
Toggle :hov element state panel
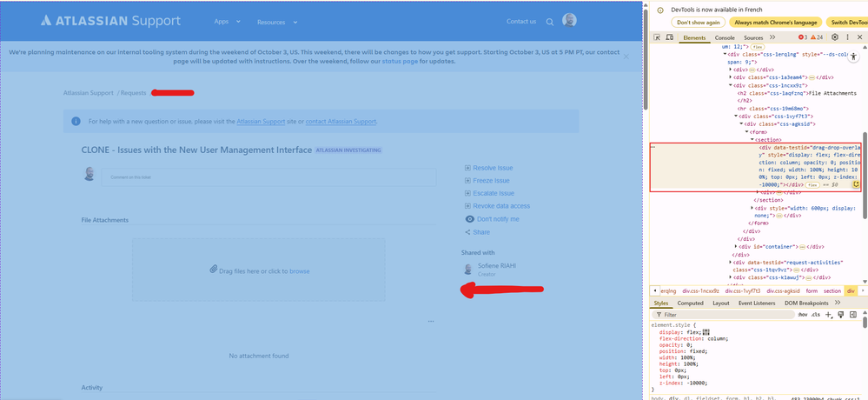pyautogui.click(x=802, y=315)
